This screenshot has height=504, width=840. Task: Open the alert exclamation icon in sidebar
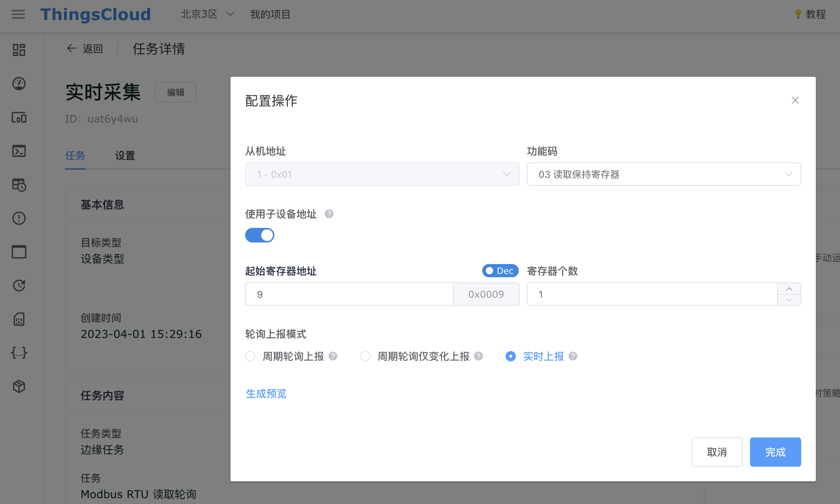19,218
